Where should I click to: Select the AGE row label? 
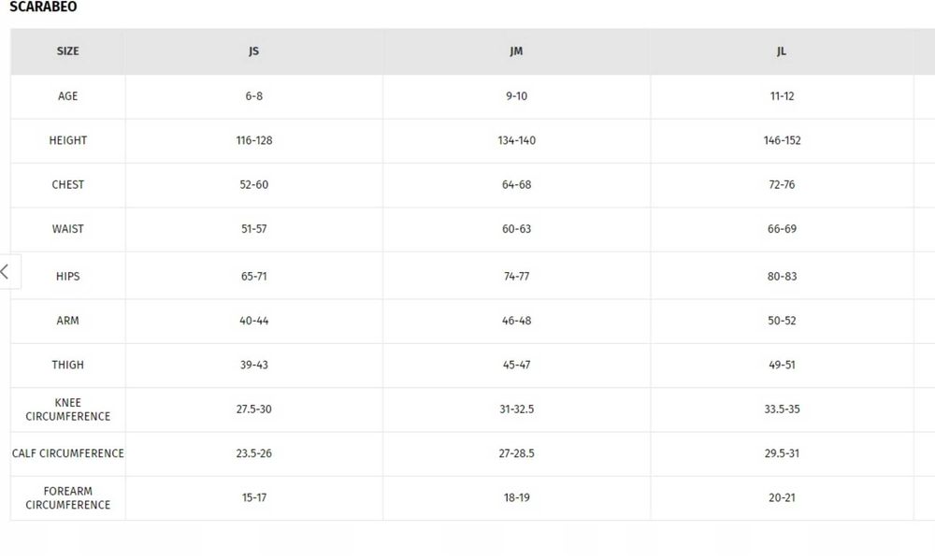pyautogui.click(x=68, y=96)
